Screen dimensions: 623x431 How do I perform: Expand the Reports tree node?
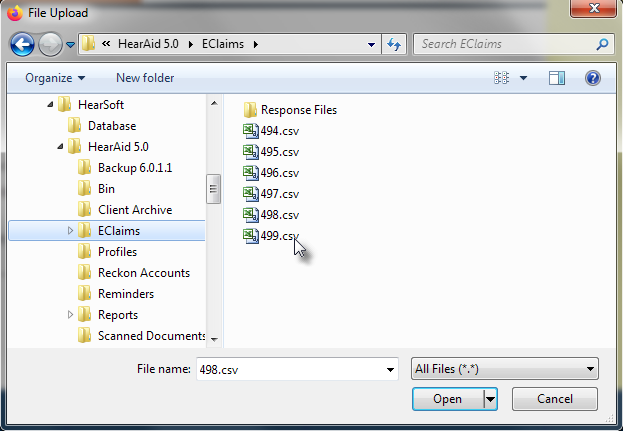(x=70, y=315)
